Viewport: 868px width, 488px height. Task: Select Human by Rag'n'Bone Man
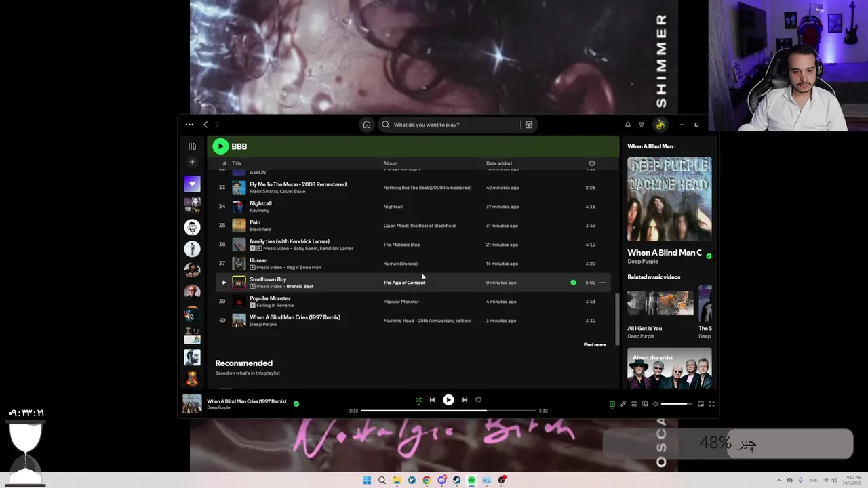258,260
